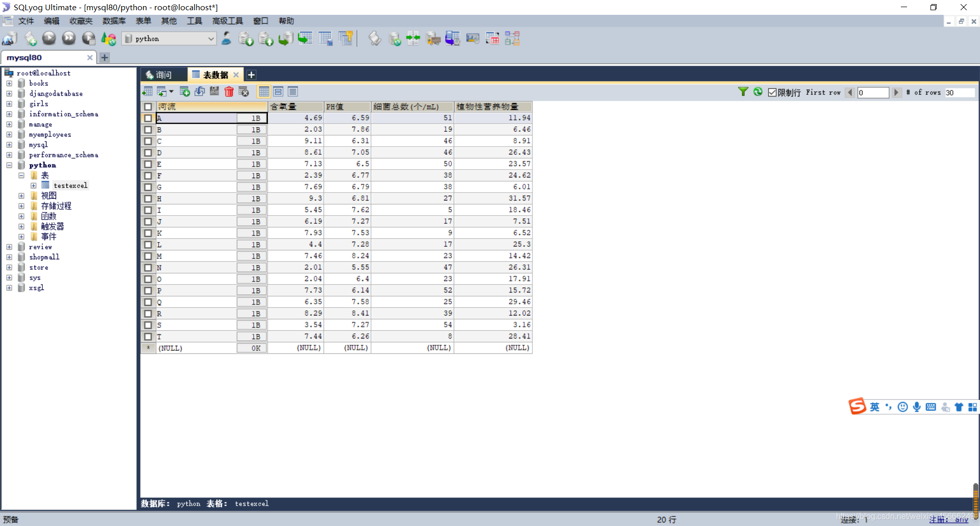Image resolution: width=980 pixels, height=526 pixels.
Task: Select the PH值 cell showing 7.86
Action: click(347, 130)
